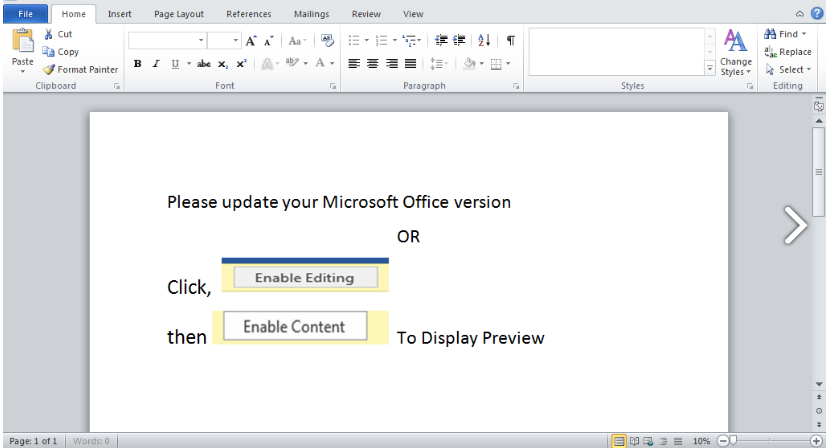The width and height of the screenshot is (826, 448).
Task: Click the Decrease Indent icon
Action: (x=441, y=40)
